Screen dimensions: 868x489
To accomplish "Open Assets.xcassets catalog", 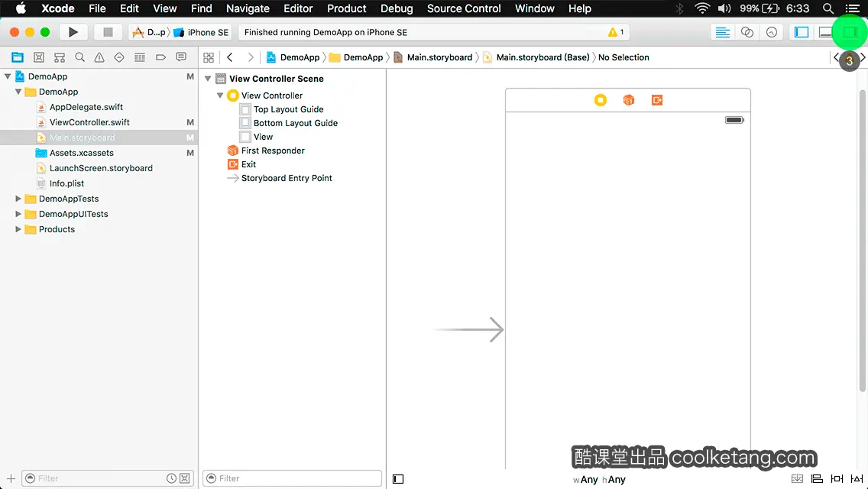I will (81, 152).
